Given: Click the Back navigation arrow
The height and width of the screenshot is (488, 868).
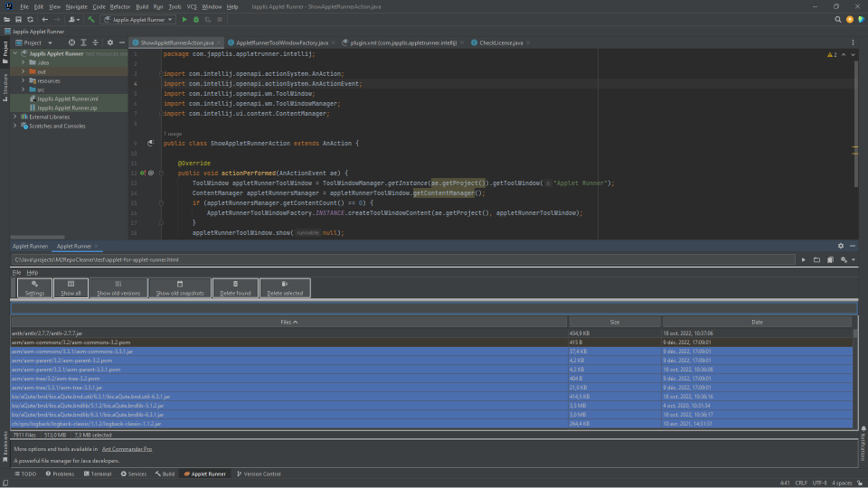Looking at the screenshot, I should pyautogui.click(x=45, y=19).
